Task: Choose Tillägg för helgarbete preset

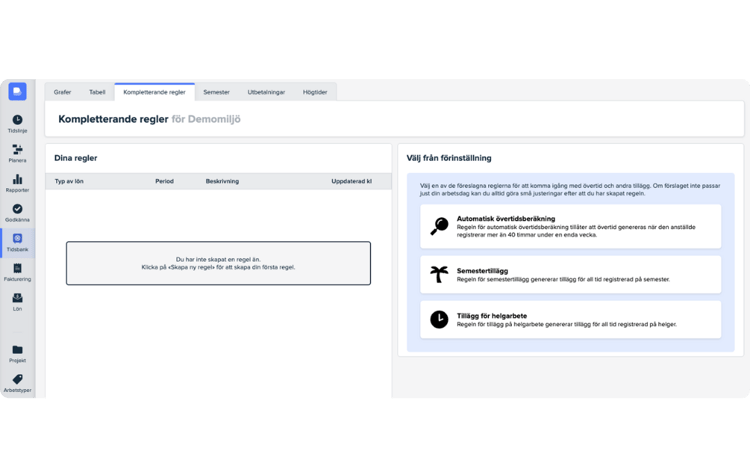Action: click(x=570, y=319)
